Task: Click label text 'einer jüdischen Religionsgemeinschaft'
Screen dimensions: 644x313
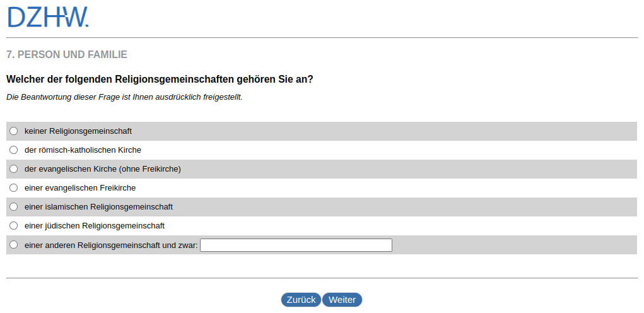Action: click(95, 226)
